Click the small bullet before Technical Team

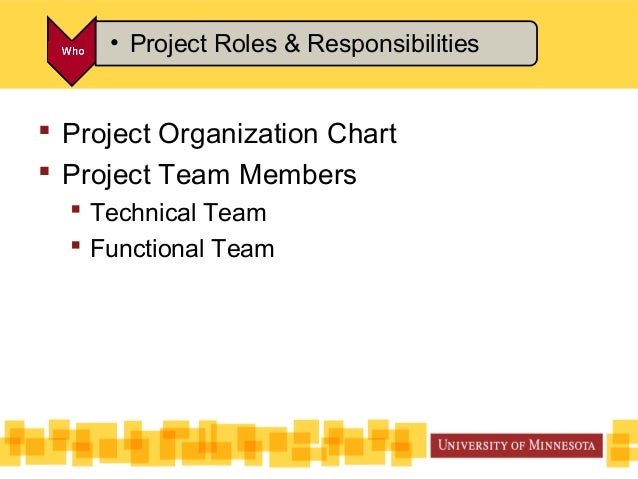(x=76, y=209)
